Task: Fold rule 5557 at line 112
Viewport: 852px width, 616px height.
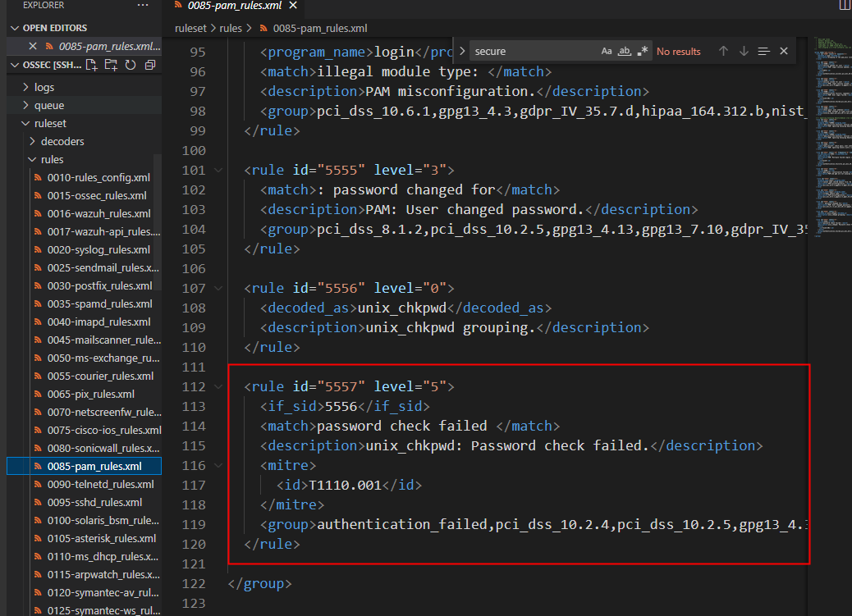Action: pyautogui.click(x=218, y=387)
